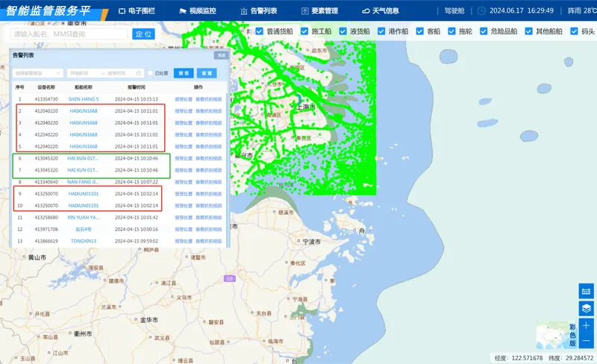
Task: Open HAIXUN1668 ship link in row 2
Action: tap(84, 111)
